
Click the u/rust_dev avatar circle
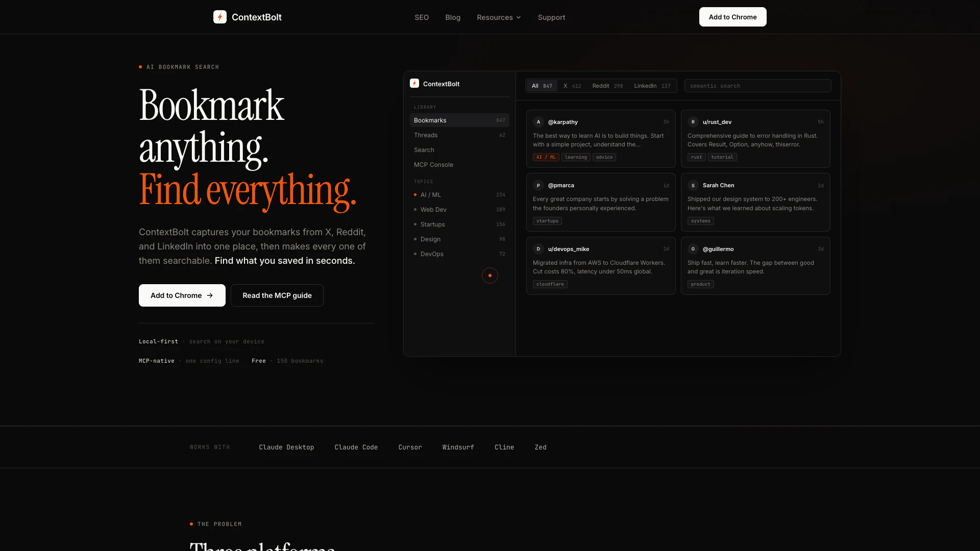pos(693,122)
